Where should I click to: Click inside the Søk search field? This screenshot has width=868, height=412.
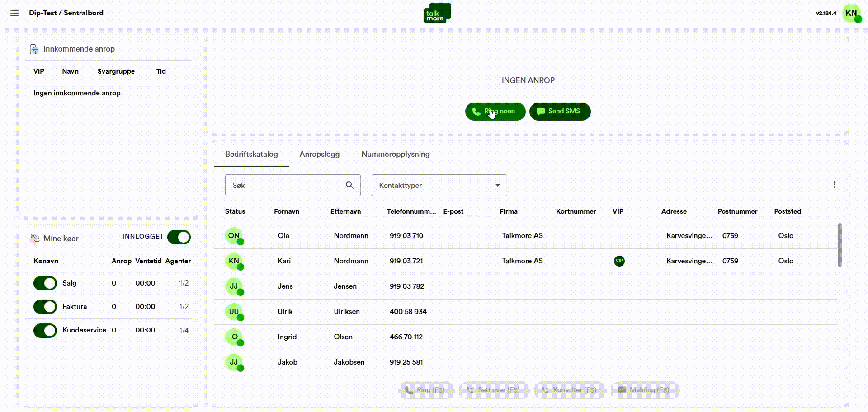pyautogui.click(x=285, y=185)
